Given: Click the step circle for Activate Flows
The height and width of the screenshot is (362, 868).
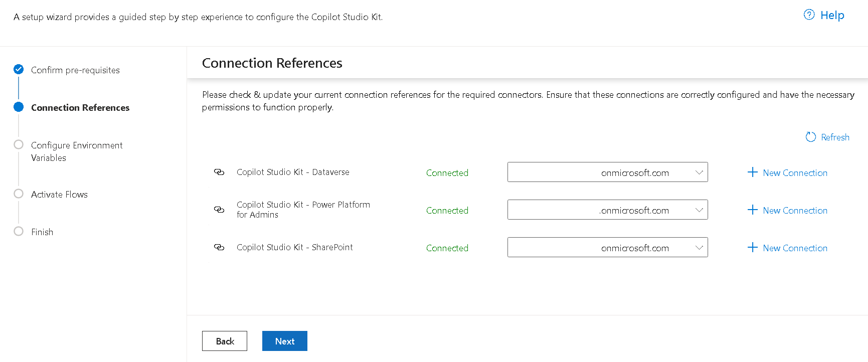Looking at the screenshot, I should click(19, 194).
